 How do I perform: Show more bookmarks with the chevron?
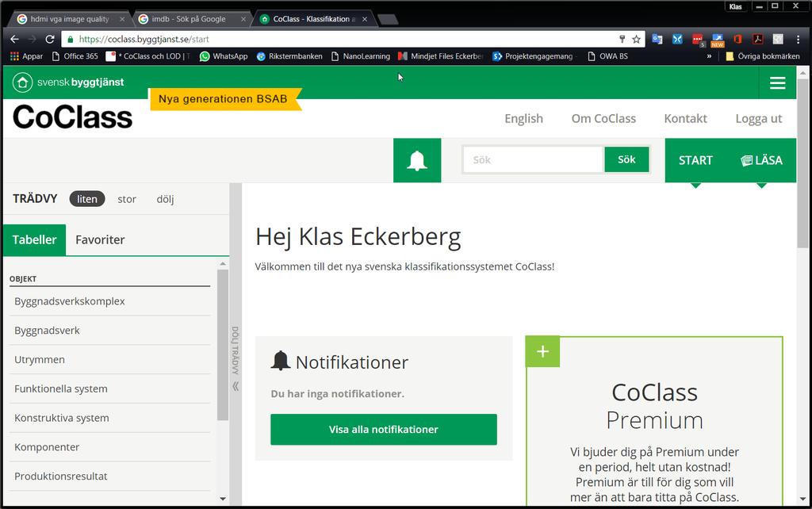709,56
